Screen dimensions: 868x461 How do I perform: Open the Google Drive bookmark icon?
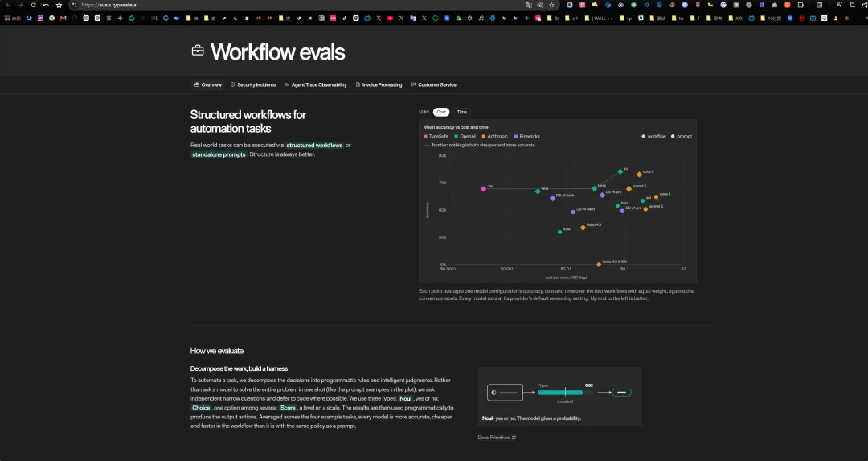(x=458, y=19)
